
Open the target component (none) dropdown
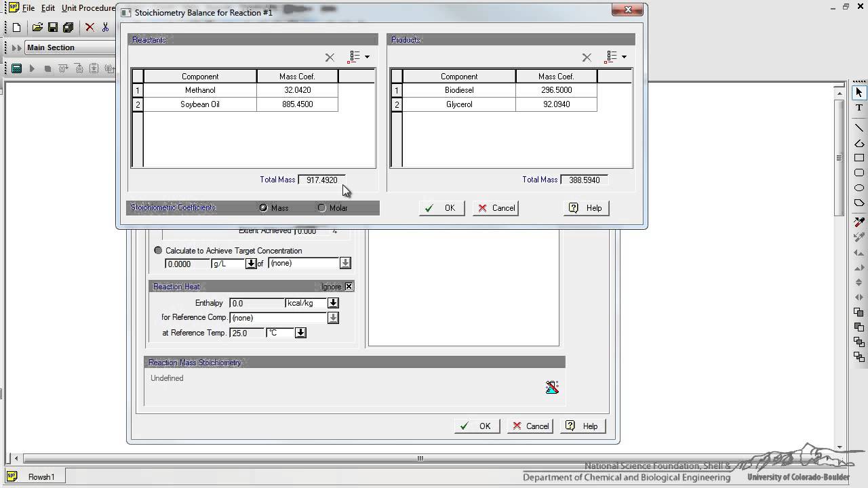(x=345, y=263)
